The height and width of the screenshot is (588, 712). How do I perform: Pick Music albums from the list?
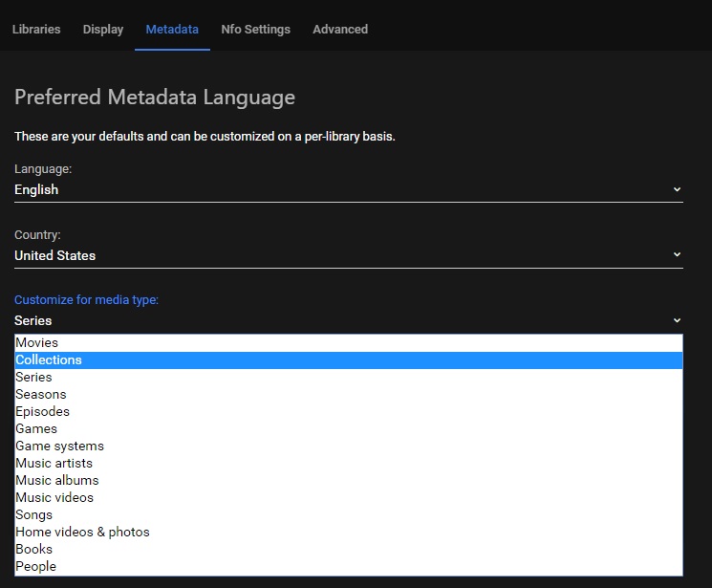pos(348,481)
